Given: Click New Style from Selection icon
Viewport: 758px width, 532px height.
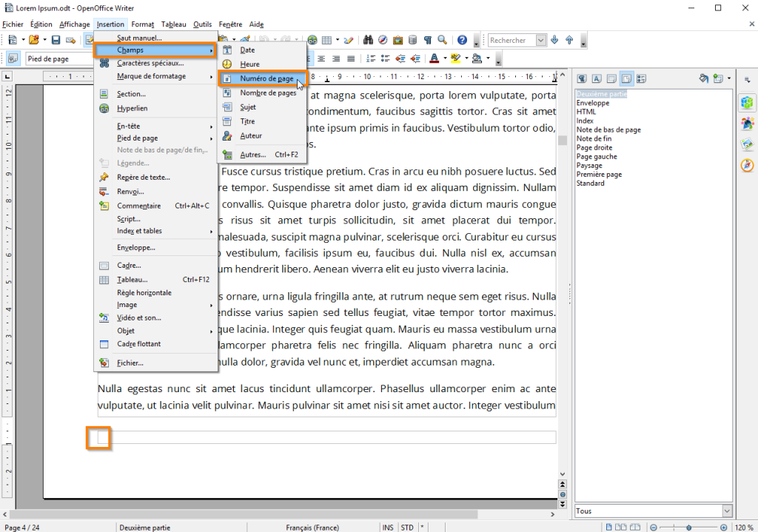Looking at the screenshot, I should point(718,78).
